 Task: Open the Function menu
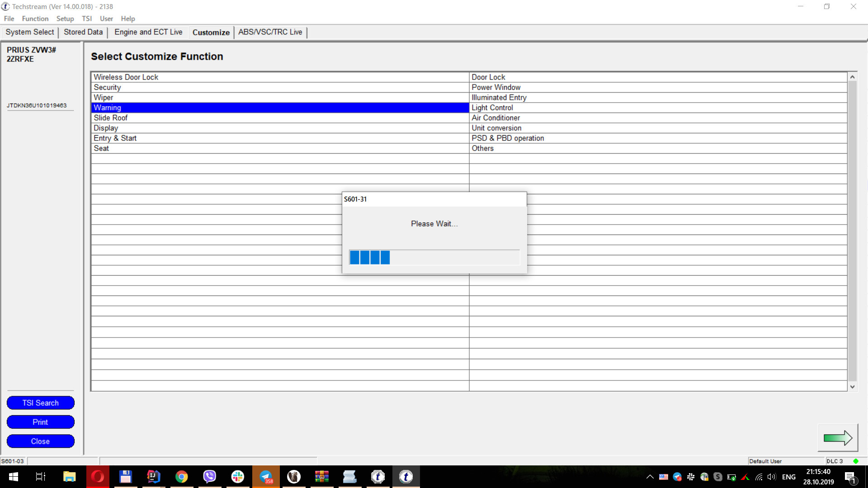35,19
